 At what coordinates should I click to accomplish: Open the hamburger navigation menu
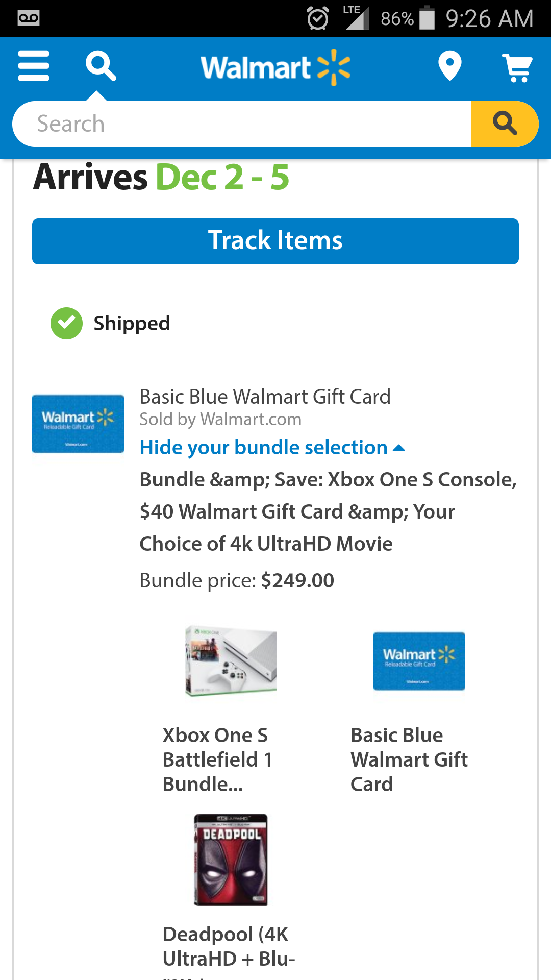coord(33,65)
